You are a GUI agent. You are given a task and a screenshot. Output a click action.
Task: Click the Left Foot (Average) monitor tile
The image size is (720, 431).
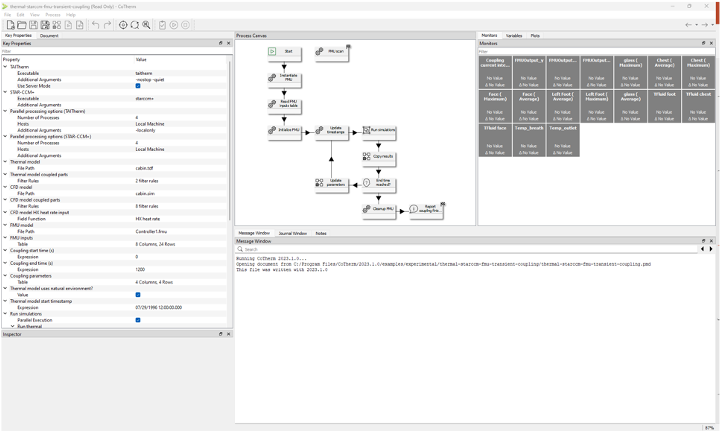pyautogui.click(x=562, y=106)
